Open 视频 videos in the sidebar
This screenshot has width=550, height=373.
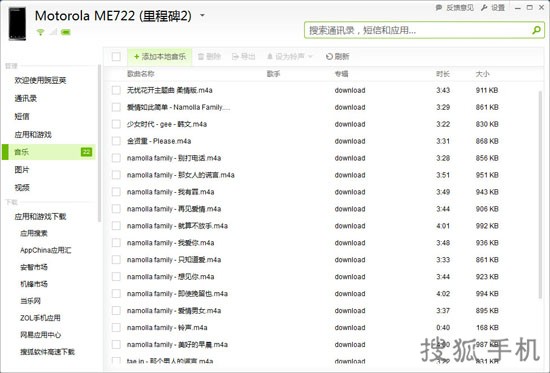pyautogui.click(x=22, y=187)
